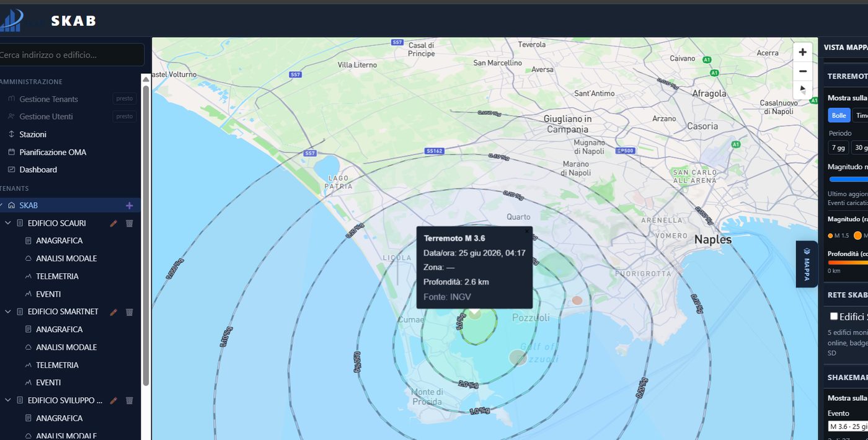Reset map bearing with compass button
This screenshot has height=440, width=868.
[x=802, y=89]
